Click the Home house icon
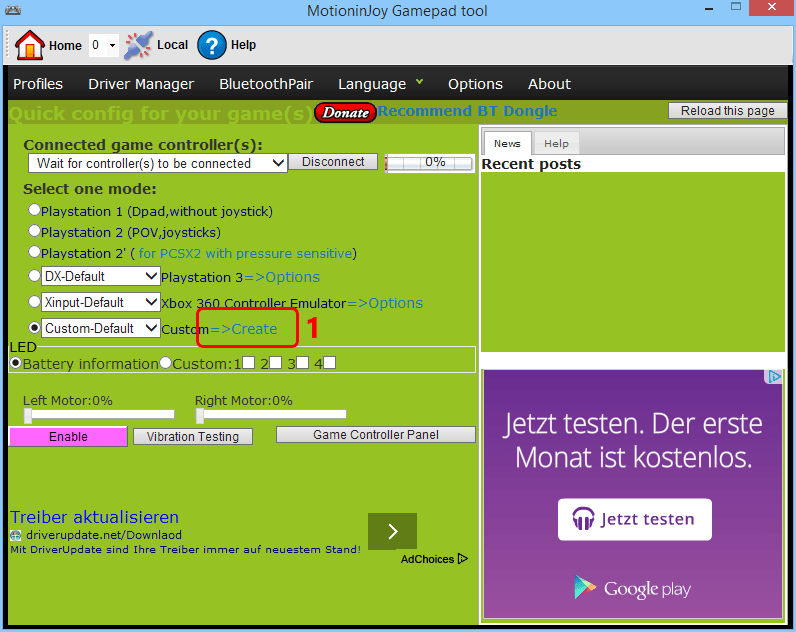The image size is (796, 632). click(x=29, y=45)
